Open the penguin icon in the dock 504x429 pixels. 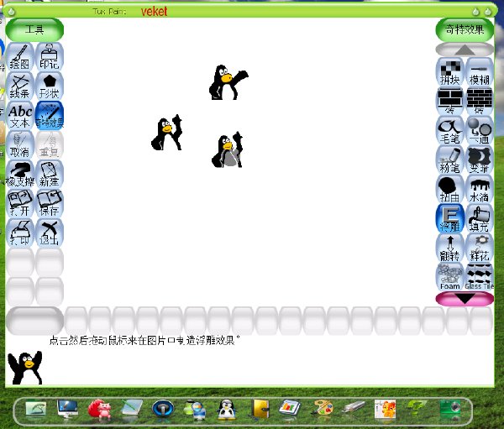pos(226,410)
